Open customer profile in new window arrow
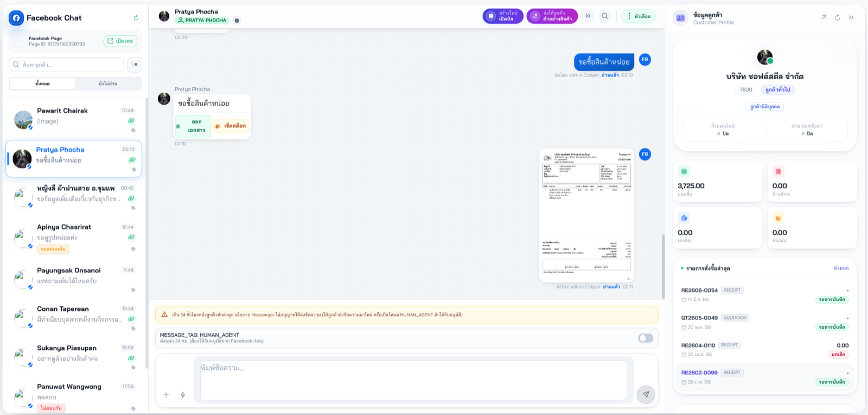Viewport: 868px width, 415px height. 824,17
